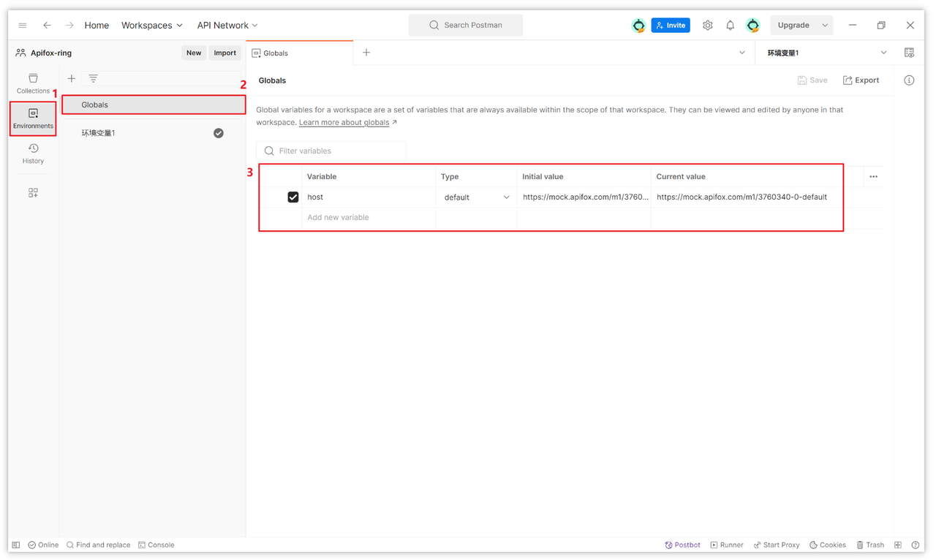This screenshot has width=936, height=560.
Task: Click the host initial value cell
Action: pos(584,197)
